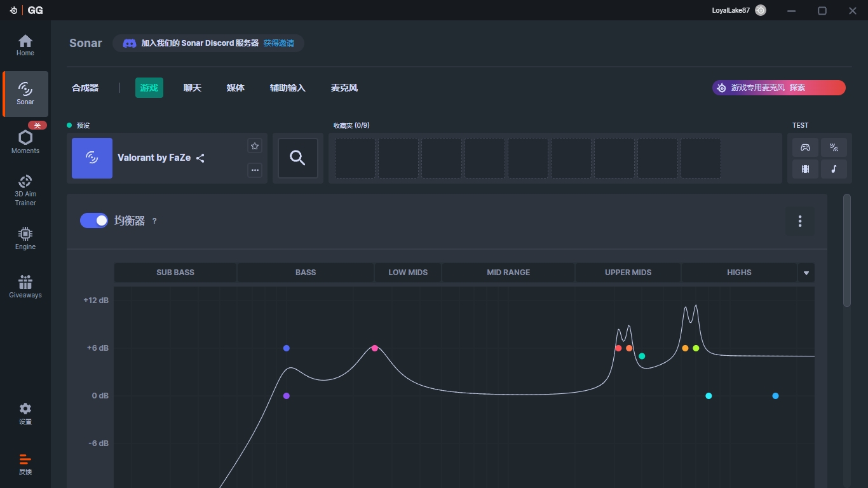Click the first empty favorites slot

[x=355, y=158]
